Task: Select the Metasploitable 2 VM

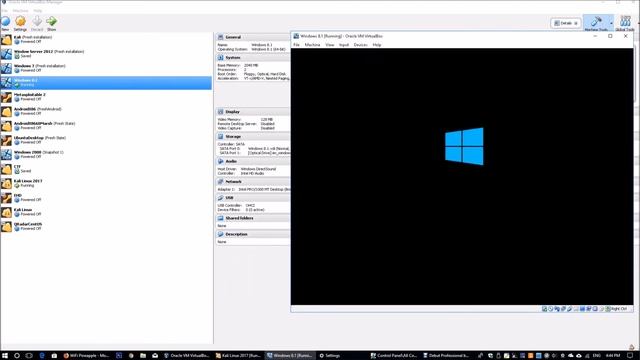Action: click(x=106, y=97)
